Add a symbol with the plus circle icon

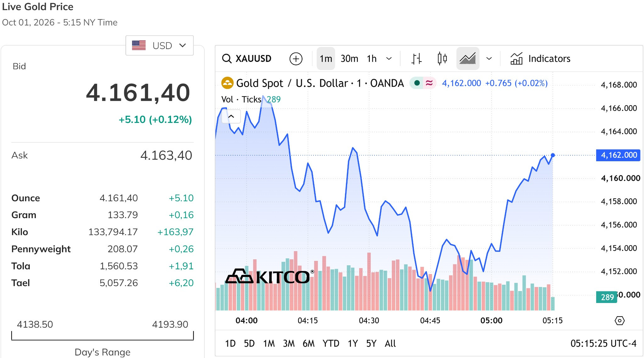click(296, 59)
